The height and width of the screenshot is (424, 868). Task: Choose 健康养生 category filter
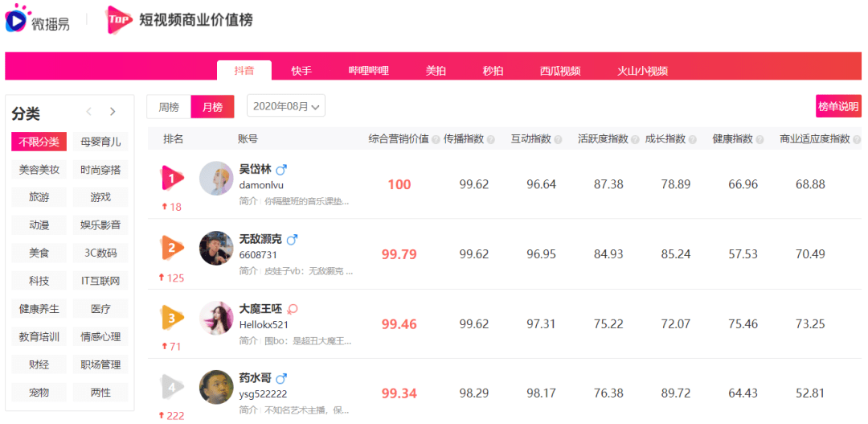point(39,309)
